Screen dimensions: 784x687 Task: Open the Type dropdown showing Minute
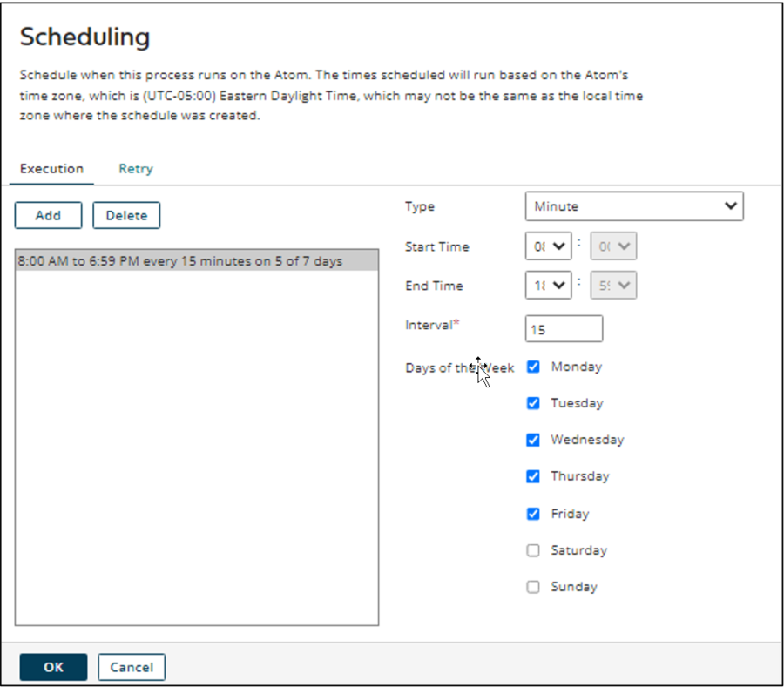634,206
